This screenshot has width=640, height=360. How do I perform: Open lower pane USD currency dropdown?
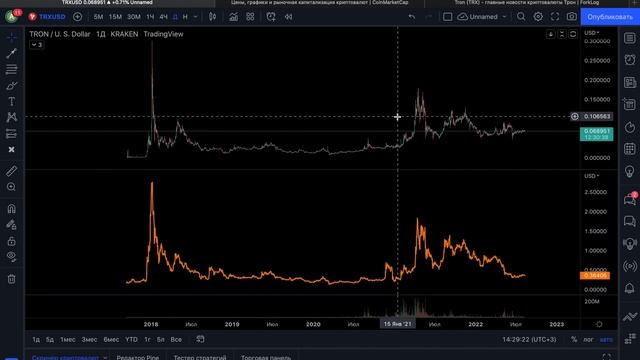[x=591, y=176]
